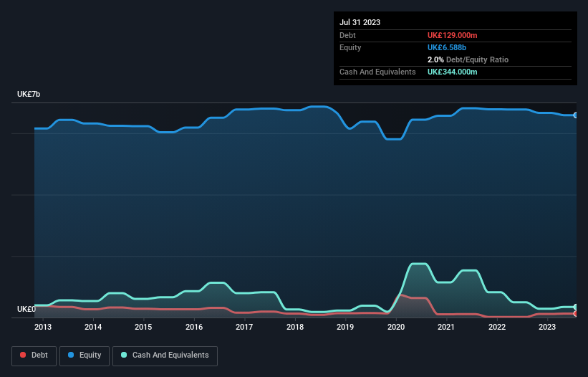
Task: Click the Equity label in tooltip
Action: (x=350, y=47)
